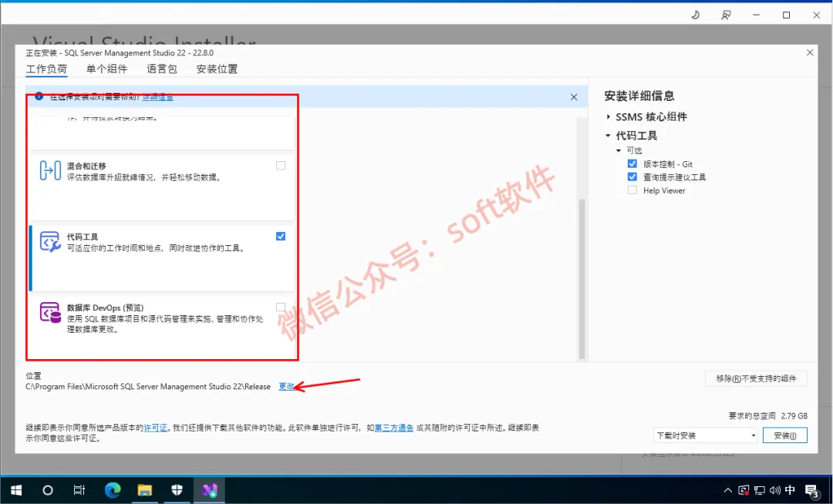Image resolution: width=833 pixels, height=504 pixels.
Task: Click the info icon in help banner
Action: (x=39, y=96)
